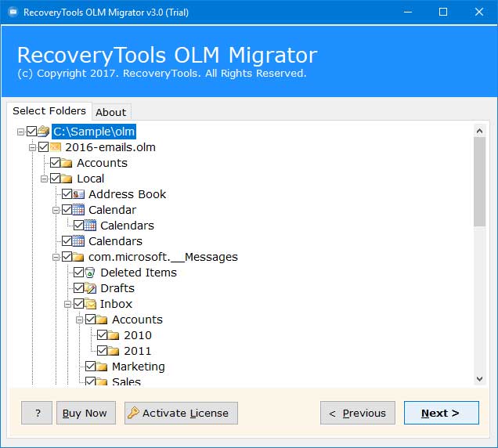The image size is (498, 448).
Task: Collapse the Calendar node
Action: click(x=56, y=211)
